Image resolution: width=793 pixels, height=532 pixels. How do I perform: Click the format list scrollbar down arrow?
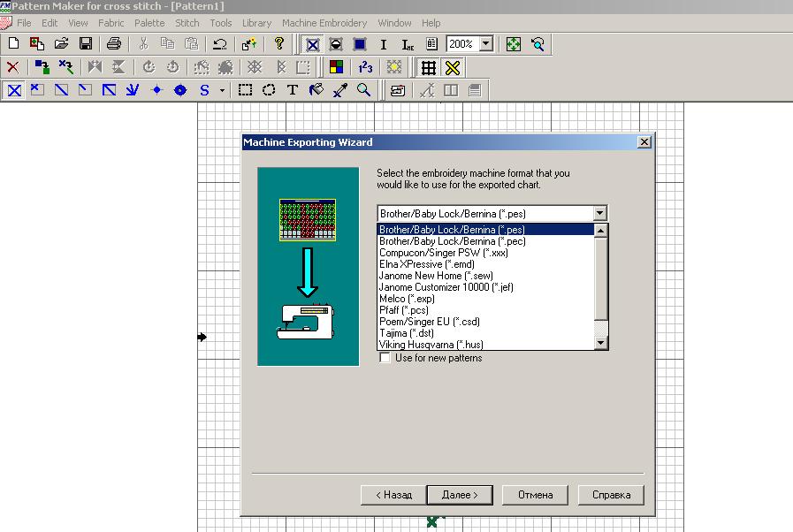pos(601,343)
